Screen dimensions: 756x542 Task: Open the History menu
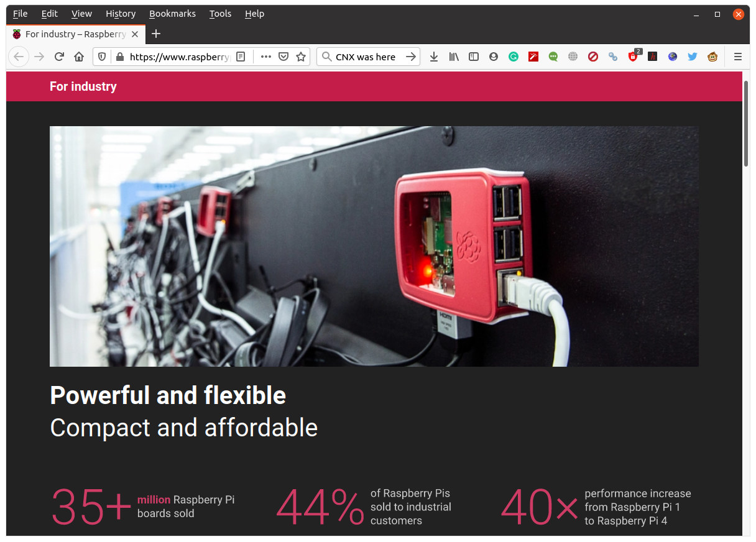[121, 14]
